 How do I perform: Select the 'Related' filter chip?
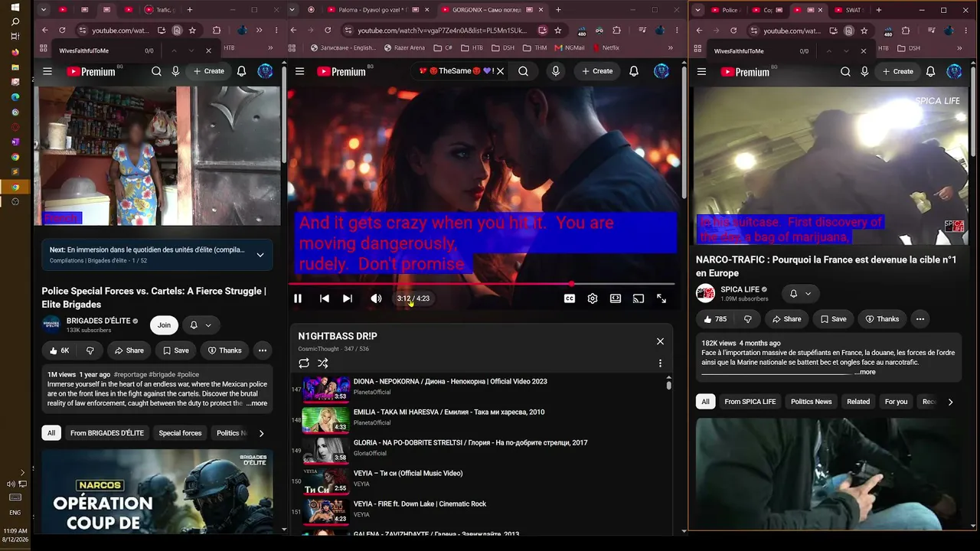pos(858,402)
